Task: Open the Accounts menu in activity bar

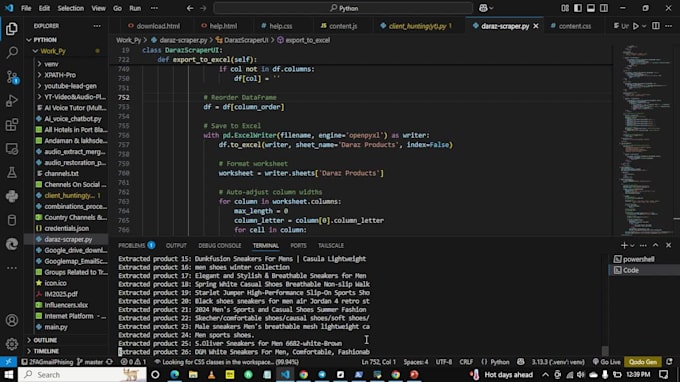Action: [12, 320]
